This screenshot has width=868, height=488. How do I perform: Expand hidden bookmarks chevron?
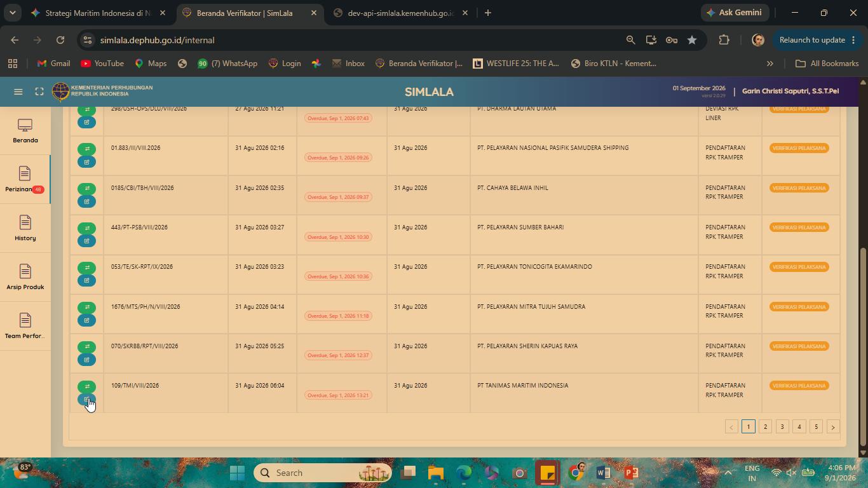tap(770, 64)
